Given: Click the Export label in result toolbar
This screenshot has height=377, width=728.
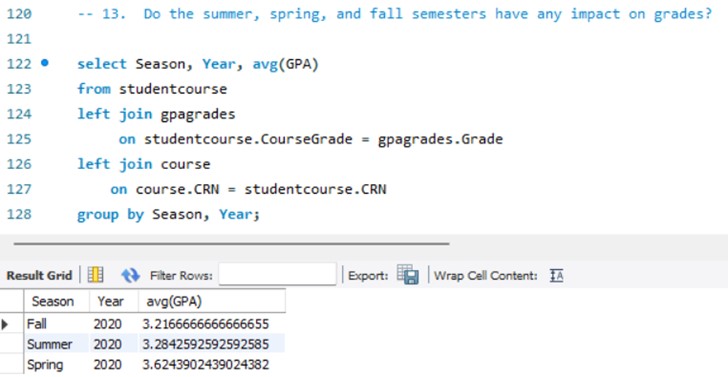Looking at the screenshot, I should coord(368,276).
